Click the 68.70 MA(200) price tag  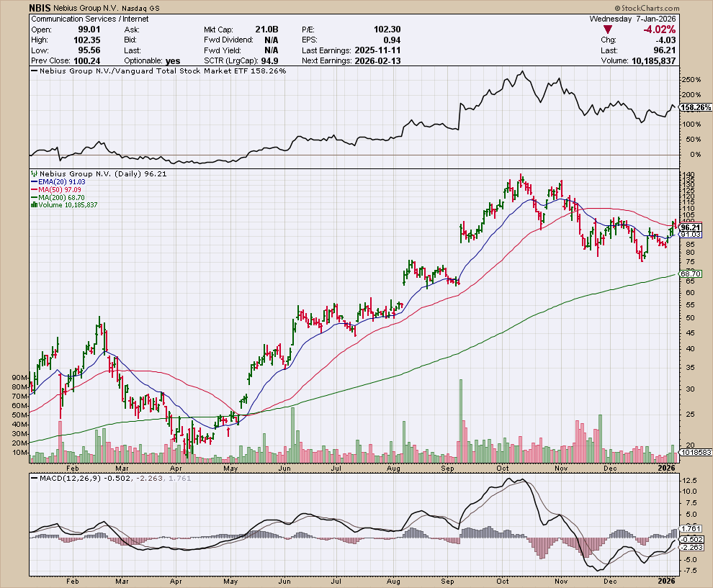(x=691, y=274)
